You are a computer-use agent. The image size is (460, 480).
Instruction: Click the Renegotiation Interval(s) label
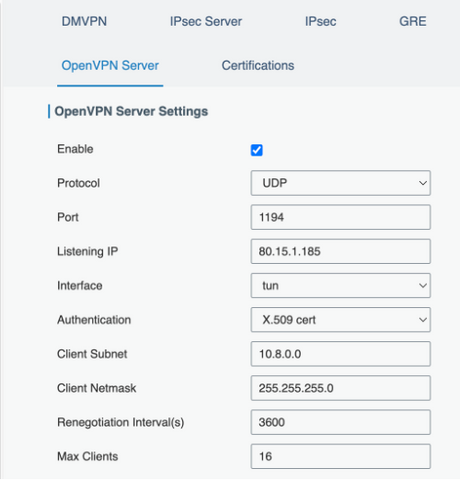(121, 422)
